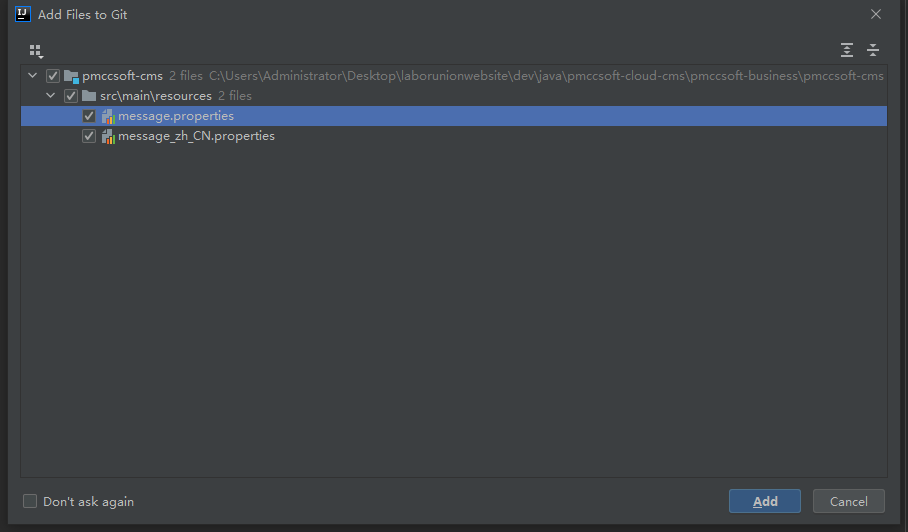Select the pmccsoft-cms root node label
The width and height of the screenshot is (908, 532).
coord(123,76)
